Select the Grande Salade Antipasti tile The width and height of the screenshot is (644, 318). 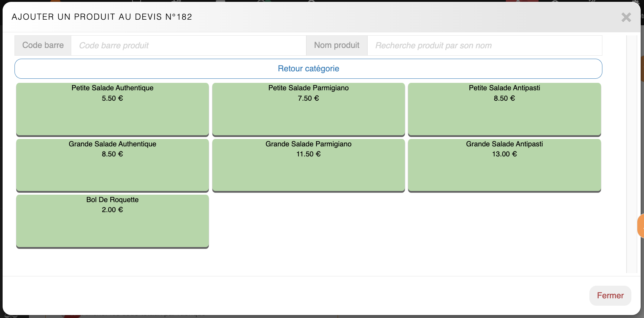504,165
